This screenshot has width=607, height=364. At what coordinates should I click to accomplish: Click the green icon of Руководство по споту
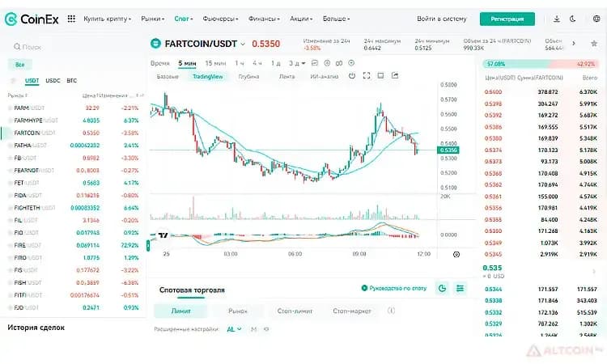[x=364, y=288]
